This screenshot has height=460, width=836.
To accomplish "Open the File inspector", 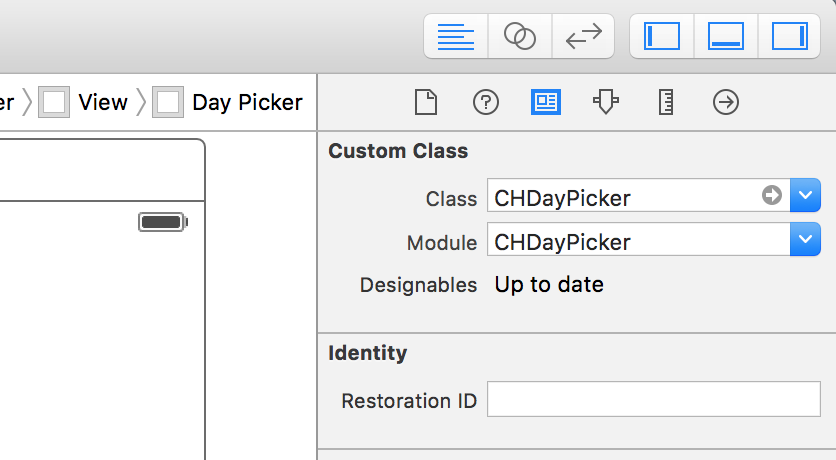I will 426,102.
